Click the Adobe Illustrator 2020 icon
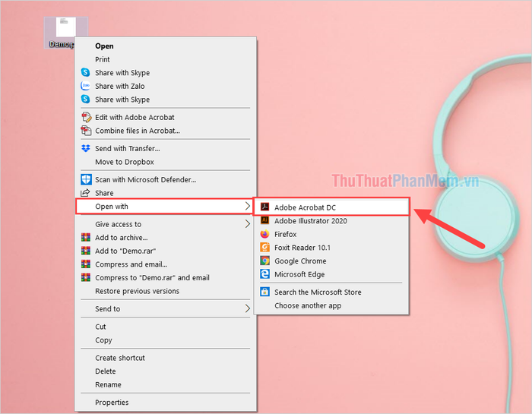The width and height of the screenshot is (532, 414). coord(264,220)
